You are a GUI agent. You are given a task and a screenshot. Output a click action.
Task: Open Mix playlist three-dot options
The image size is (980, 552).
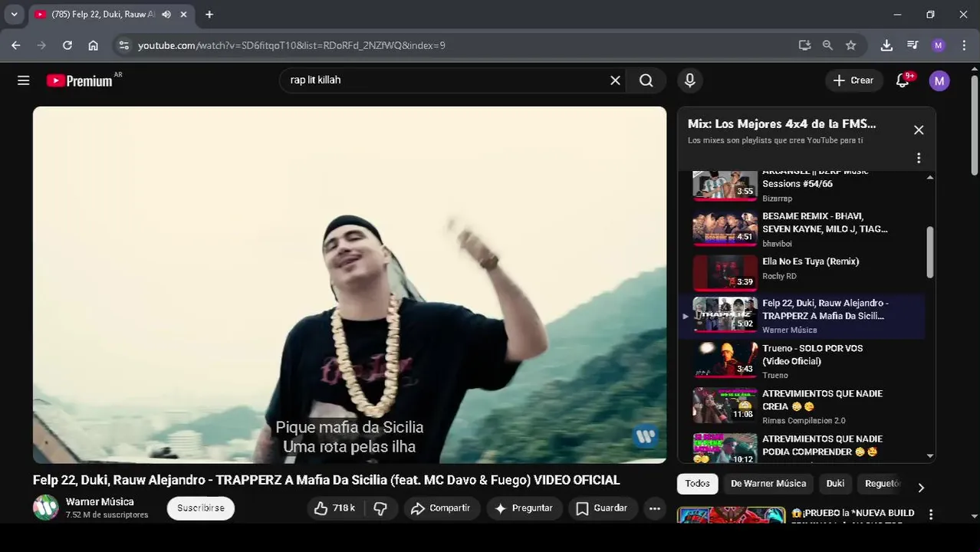point(919,158)
